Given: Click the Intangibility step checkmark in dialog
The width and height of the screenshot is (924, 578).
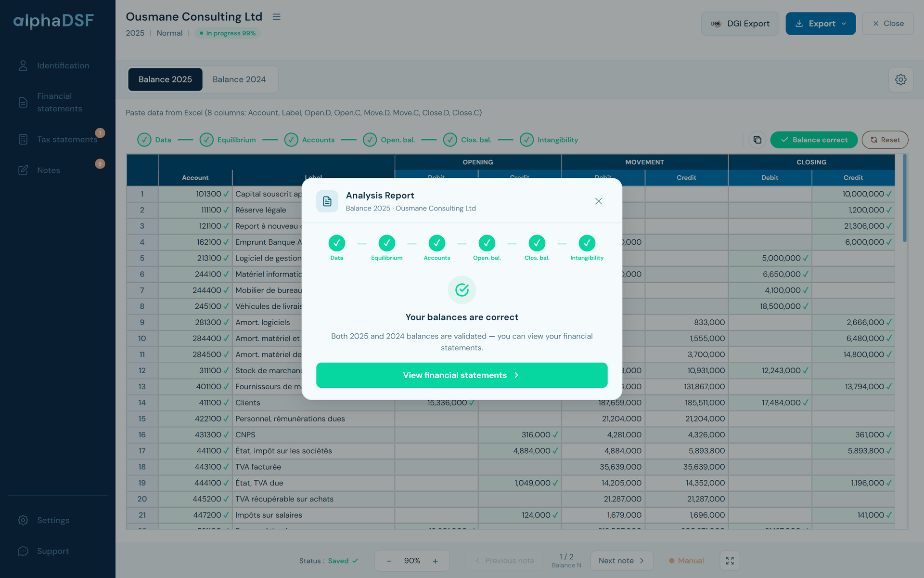Looking at the screenshot, I should [587, 243].
